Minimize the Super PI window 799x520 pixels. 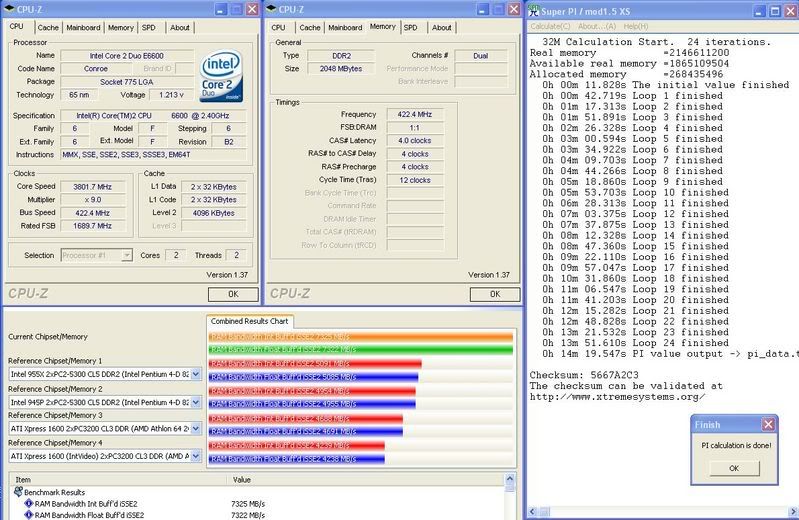(x=759, y=10)
